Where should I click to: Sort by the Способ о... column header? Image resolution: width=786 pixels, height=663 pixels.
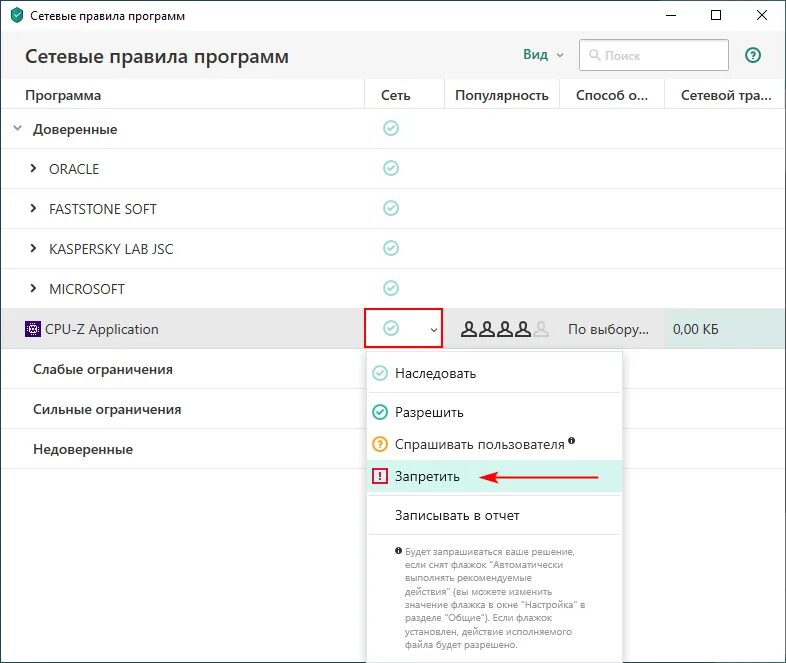612,95
